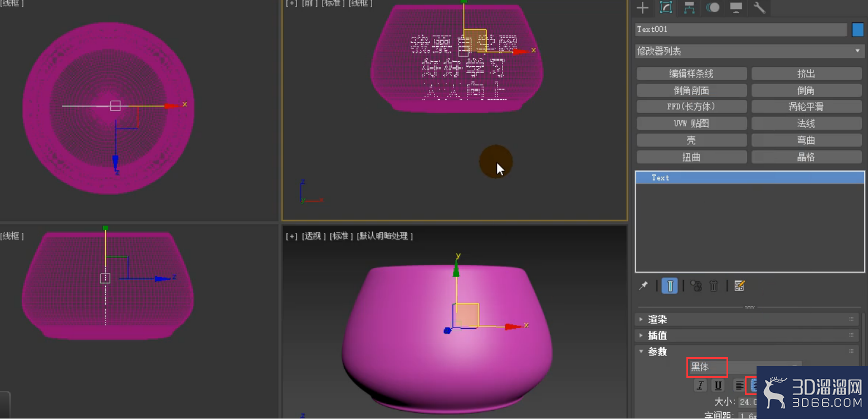868x419 pixels.
Task: Click the panel splitter grip below stack tools
Action: click(750, 307)
